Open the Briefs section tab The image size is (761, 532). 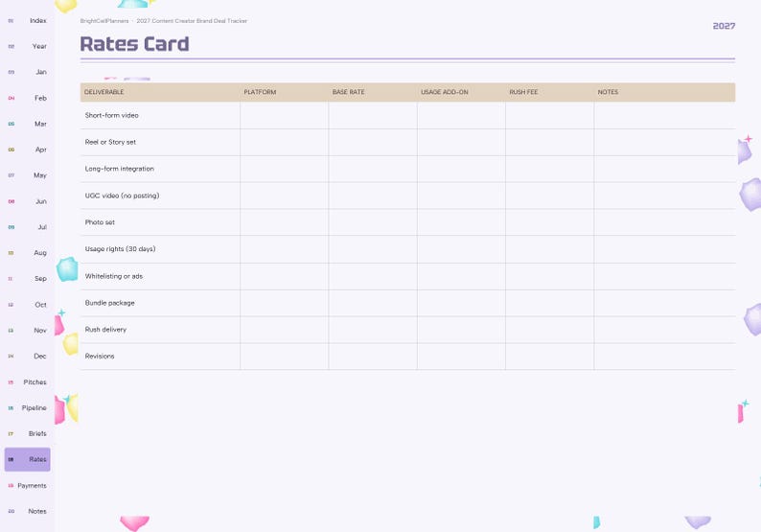click(27, 433)
